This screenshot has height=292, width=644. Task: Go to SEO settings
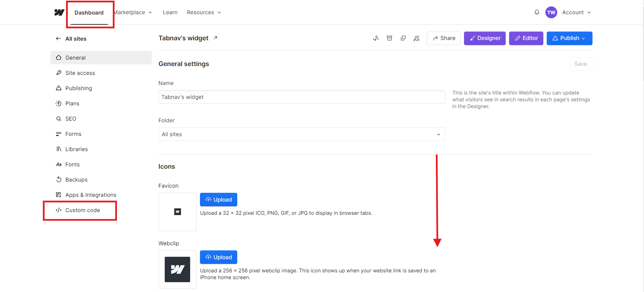point(71,119)
